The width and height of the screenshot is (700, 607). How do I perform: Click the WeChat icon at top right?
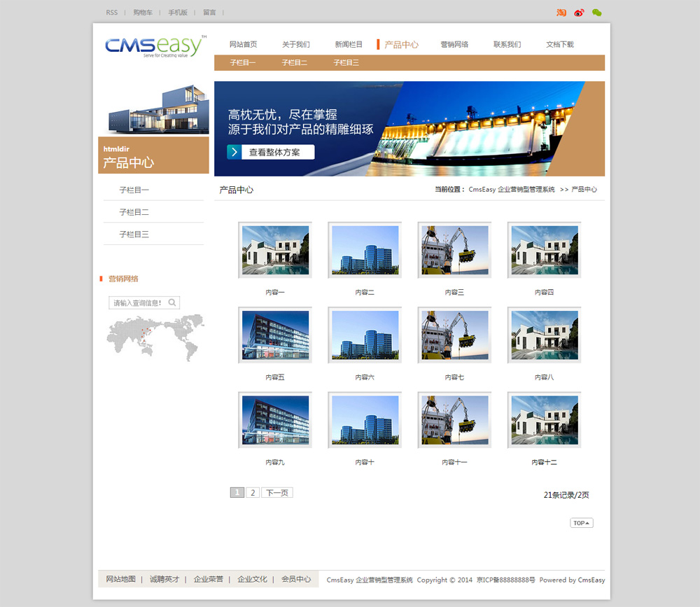pyautogui.click(x=596, y=13)
